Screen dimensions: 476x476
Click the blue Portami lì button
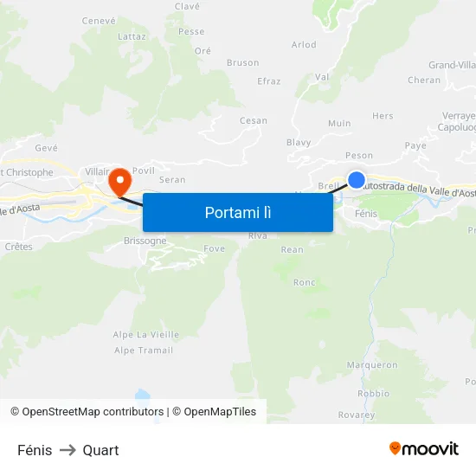click(x=238, y=212)
